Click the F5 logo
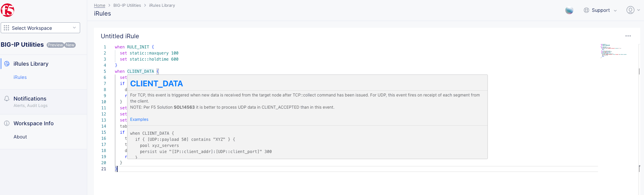The image size is (644, 195). click(x=7, y=10)
